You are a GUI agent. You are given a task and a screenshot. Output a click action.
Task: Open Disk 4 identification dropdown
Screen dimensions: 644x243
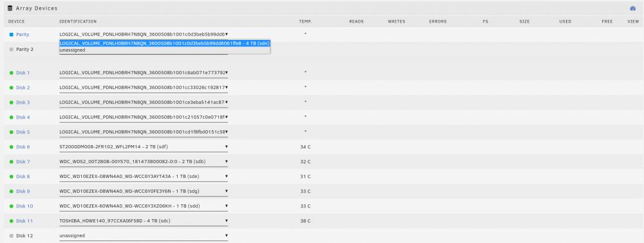[144, 117]
